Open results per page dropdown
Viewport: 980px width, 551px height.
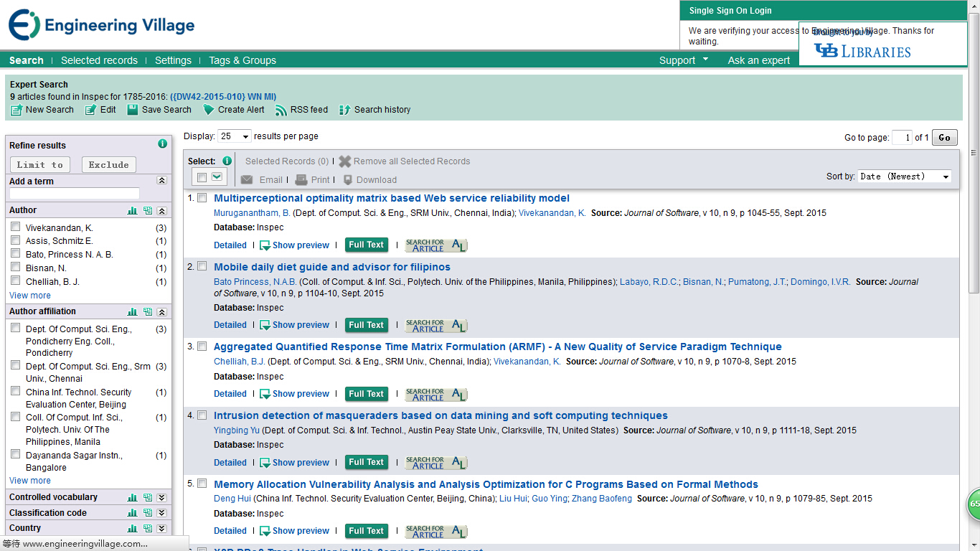click(235, 136)
